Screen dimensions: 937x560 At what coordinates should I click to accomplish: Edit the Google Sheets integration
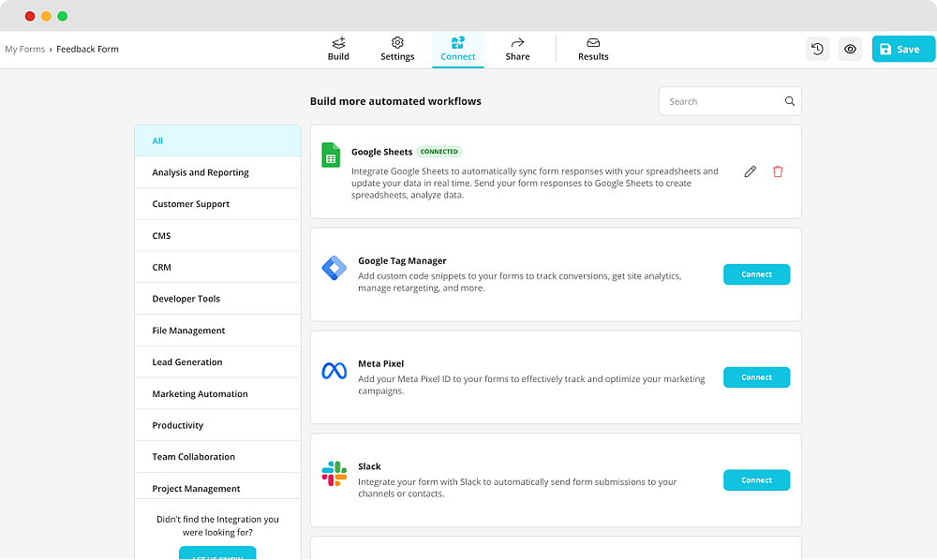pos(750,172)
